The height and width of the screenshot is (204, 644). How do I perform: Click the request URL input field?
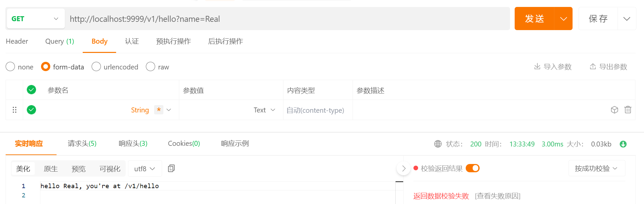pyautogui.click(x=288, y=19)
